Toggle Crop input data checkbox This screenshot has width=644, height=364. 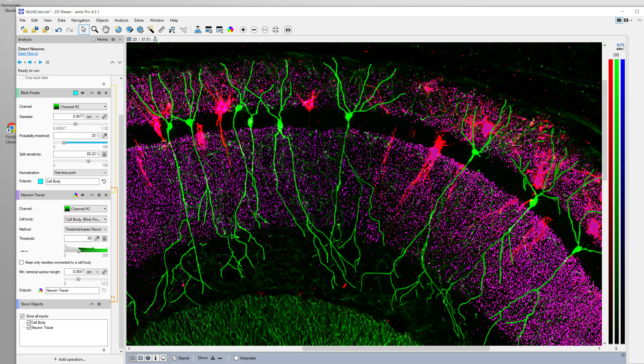click(x=21, y=78)
